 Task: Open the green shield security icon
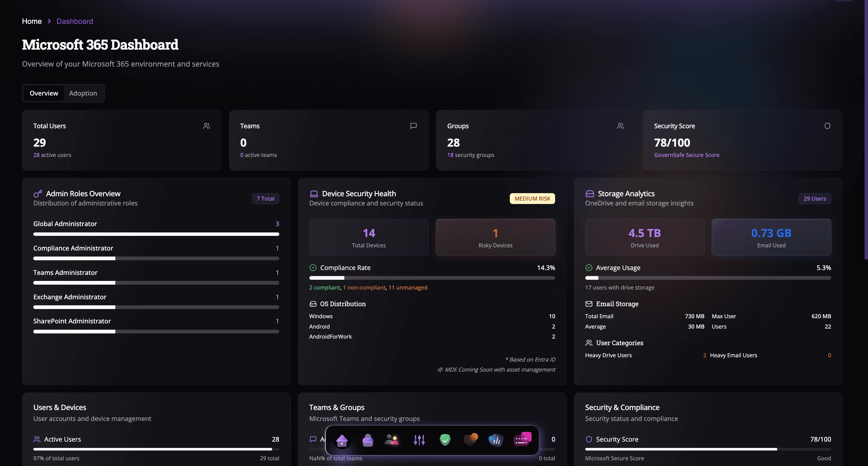tap(445, 440)
